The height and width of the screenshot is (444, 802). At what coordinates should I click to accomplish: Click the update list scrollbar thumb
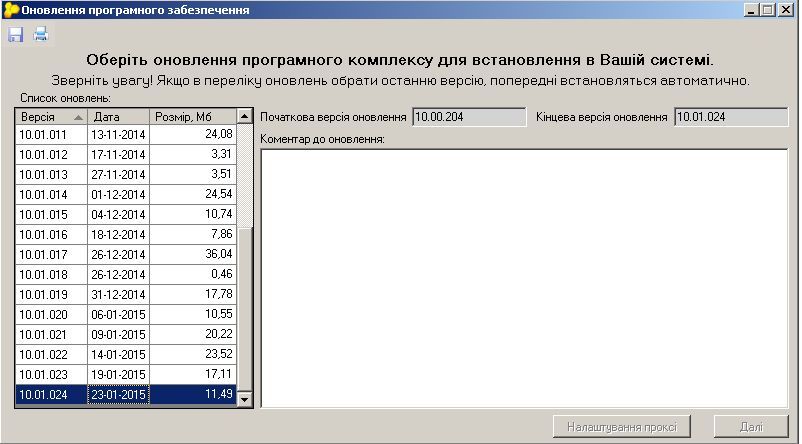point(244,309)
